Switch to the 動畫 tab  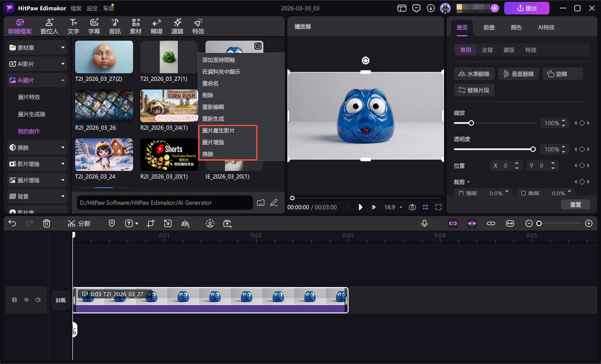pos(489,27)
